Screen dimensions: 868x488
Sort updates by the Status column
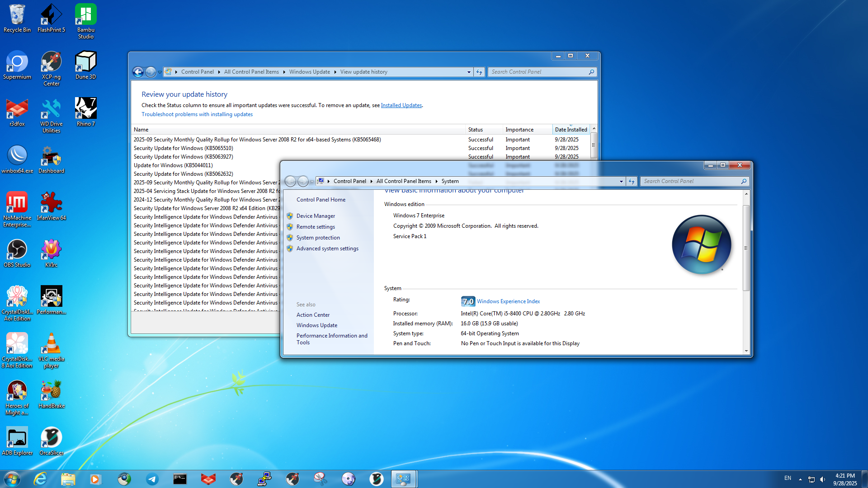[476, 130]
